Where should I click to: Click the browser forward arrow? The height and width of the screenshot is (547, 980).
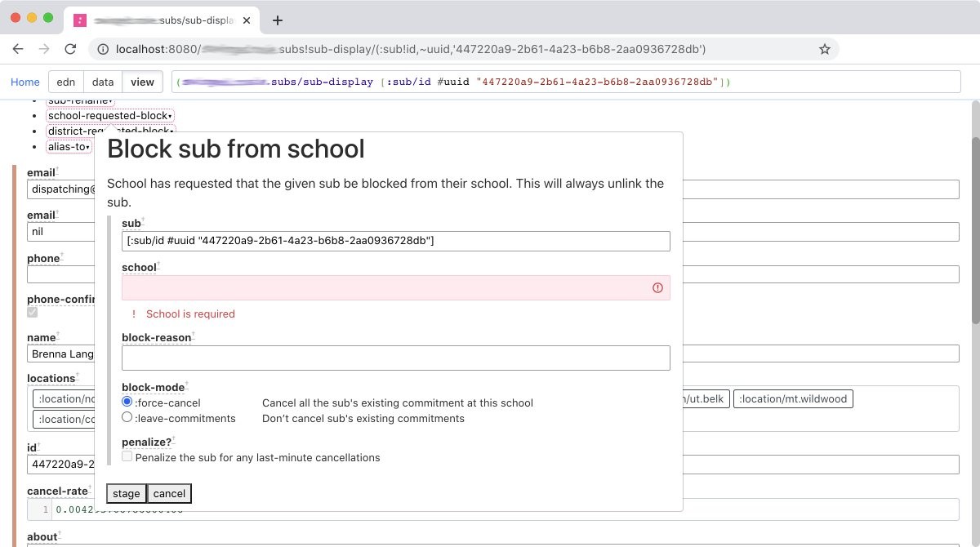pyautogui.click(x=44, y=49)
